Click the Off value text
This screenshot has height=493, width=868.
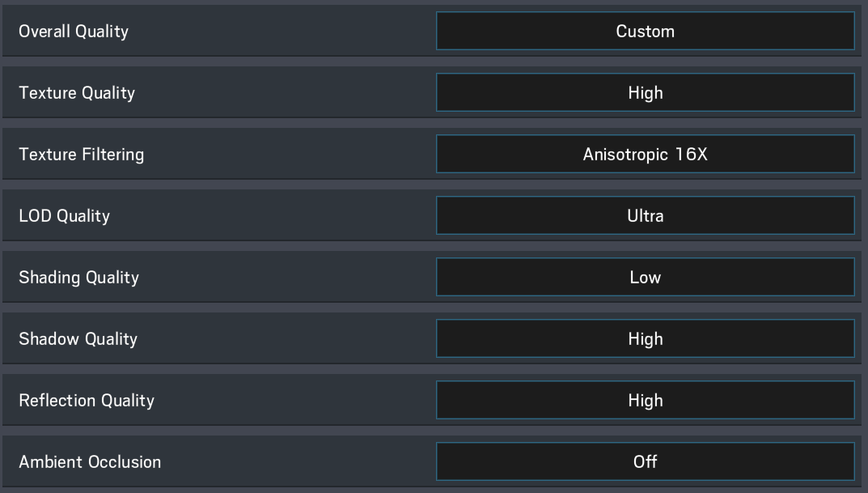point(645,461)
